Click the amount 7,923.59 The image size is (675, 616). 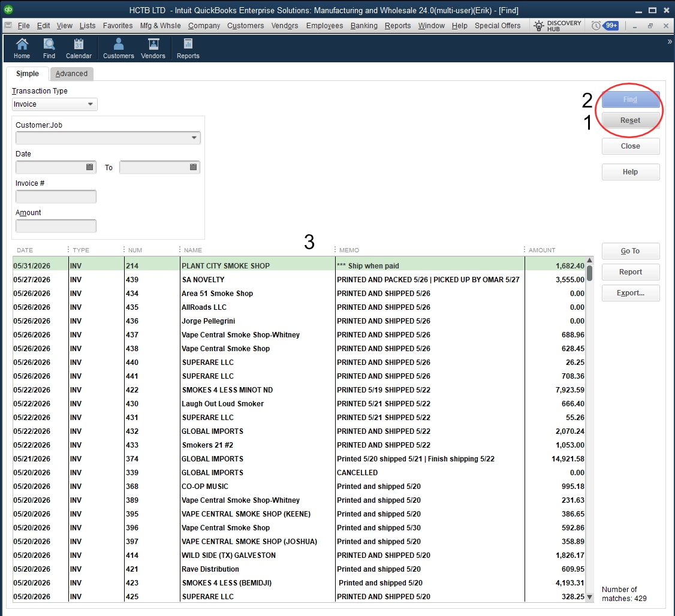[570, 390]
